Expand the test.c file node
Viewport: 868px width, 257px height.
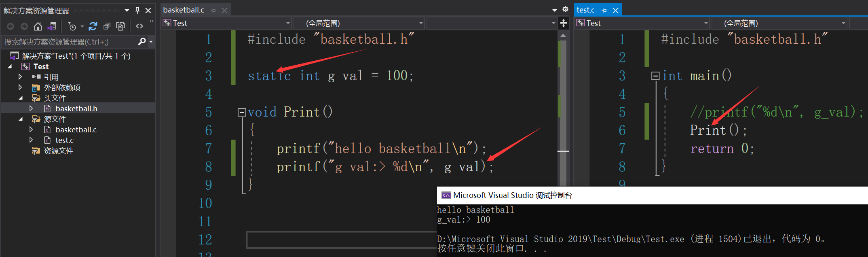31,140
